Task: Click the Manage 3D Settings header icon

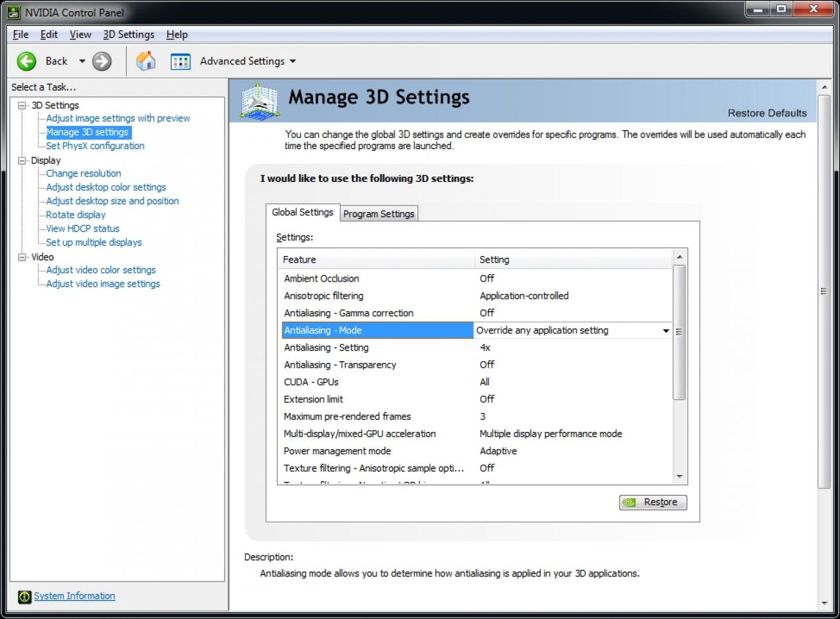Action: click(261, 100)
